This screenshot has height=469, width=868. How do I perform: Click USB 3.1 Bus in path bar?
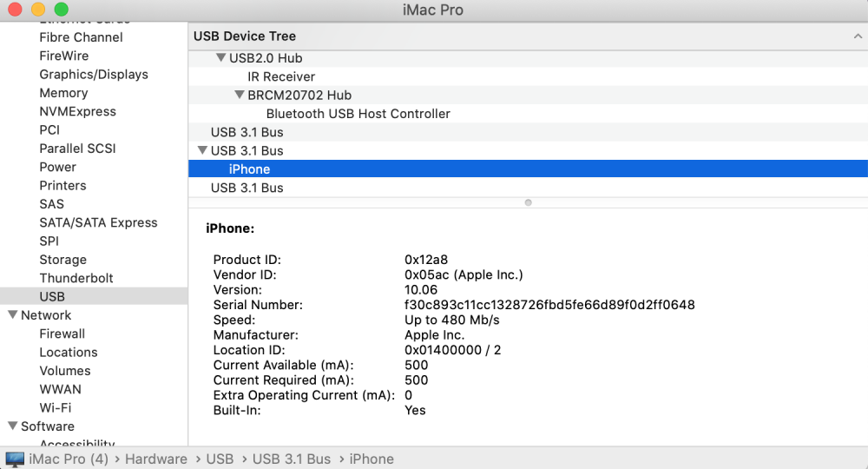291,459
